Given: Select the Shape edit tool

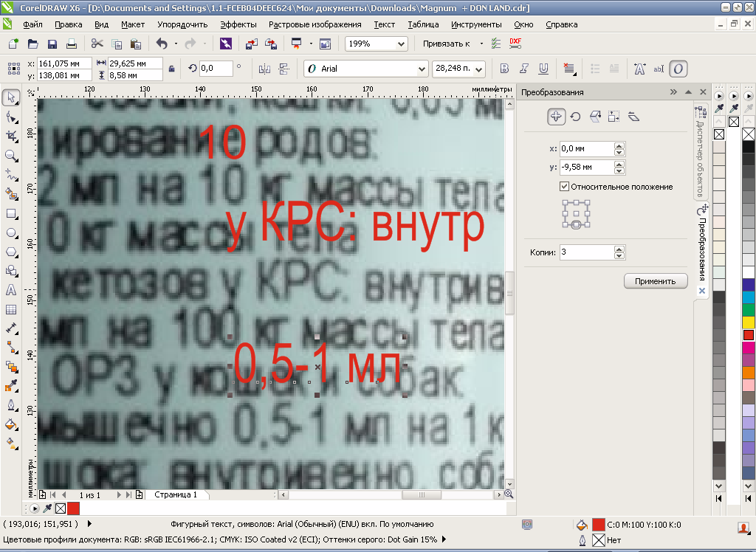Looking at the screenshot, I should pyautogui.click(x=11, y=117).
